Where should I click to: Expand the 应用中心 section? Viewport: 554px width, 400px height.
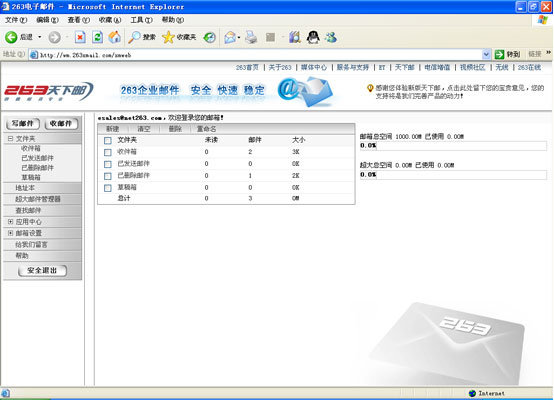pos(10,222)
